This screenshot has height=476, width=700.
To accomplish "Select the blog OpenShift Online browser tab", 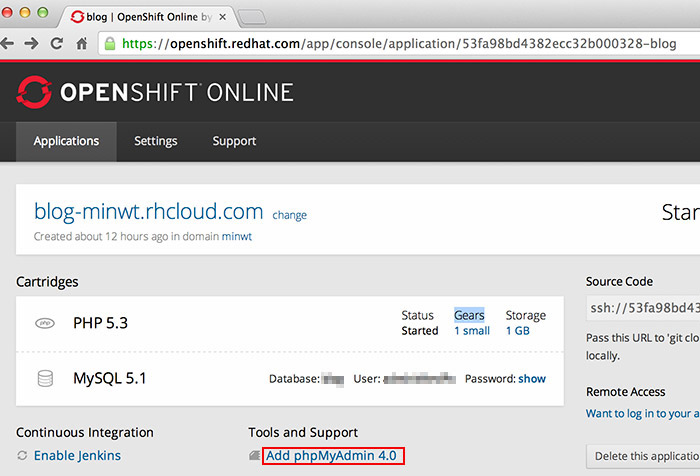I will [147, 17].
